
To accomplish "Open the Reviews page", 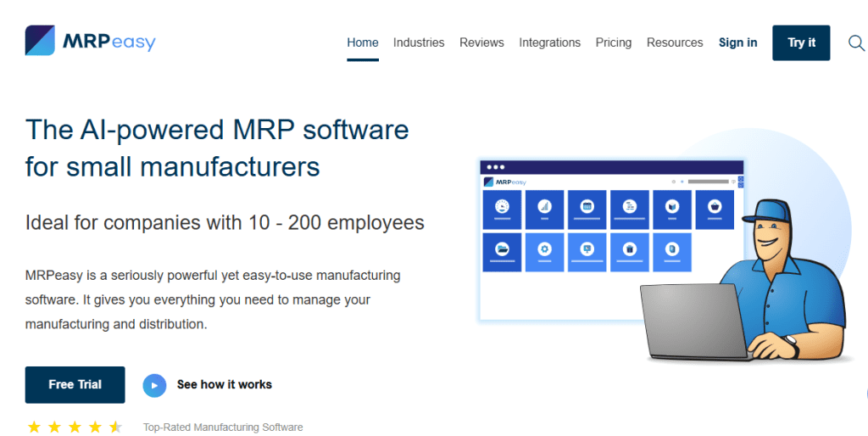I will pyautogui.click(x=481, y=42).
